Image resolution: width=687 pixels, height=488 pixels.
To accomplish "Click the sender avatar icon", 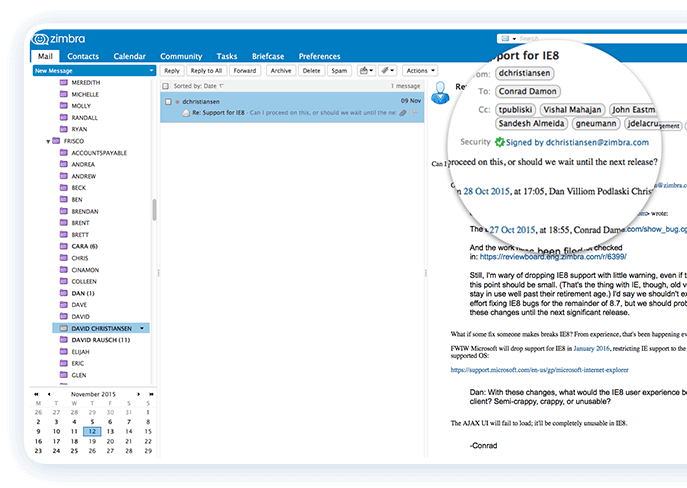I will click(x=440, y=92).
